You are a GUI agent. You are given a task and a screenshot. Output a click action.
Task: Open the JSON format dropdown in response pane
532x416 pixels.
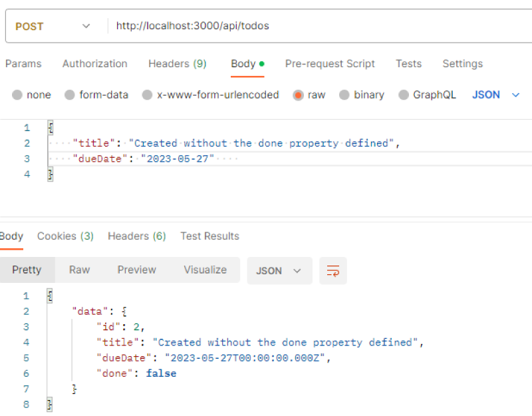click(x=279, y=270)
